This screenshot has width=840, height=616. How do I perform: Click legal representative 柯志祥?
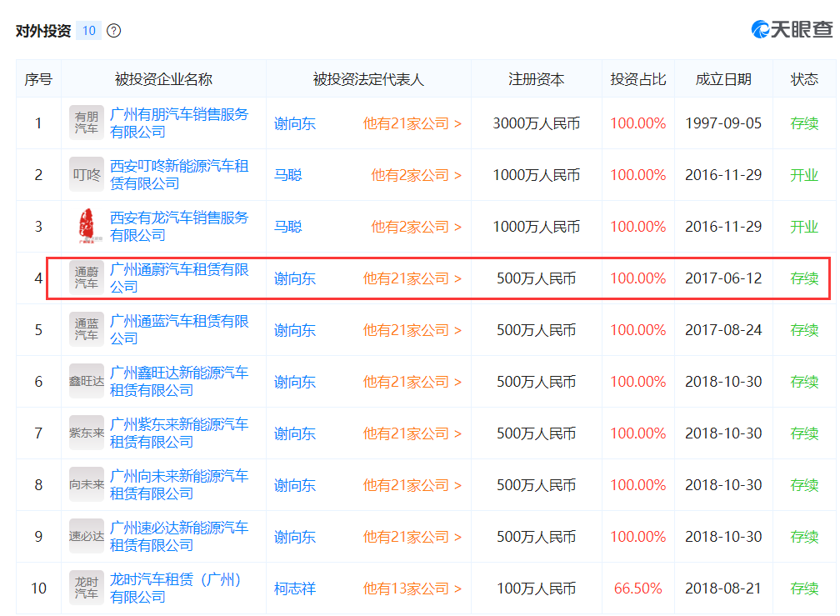(295, 588)
